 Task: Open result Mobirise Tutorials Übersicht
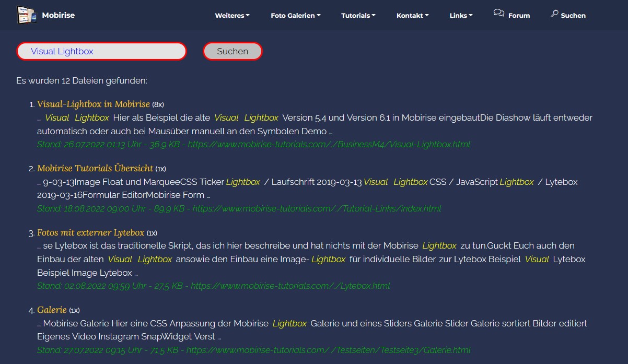click(x=95, y=168)
